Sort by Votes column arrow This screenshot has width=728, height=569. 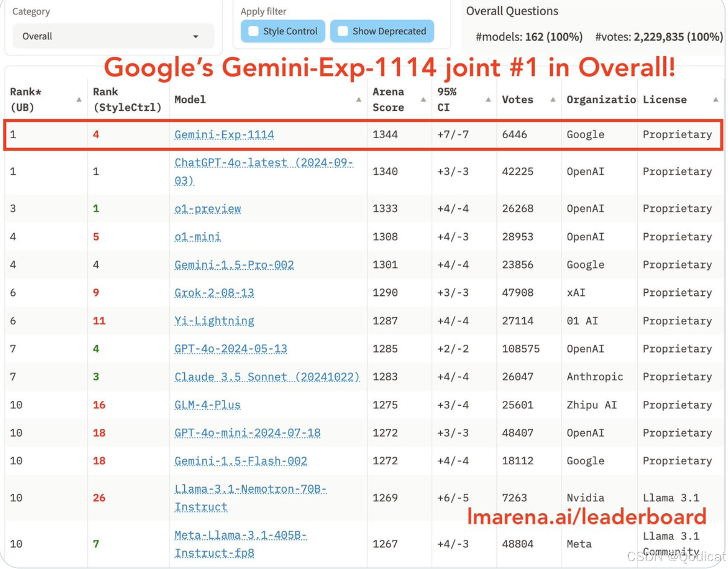pyautogui.click(x=553, y=100)
